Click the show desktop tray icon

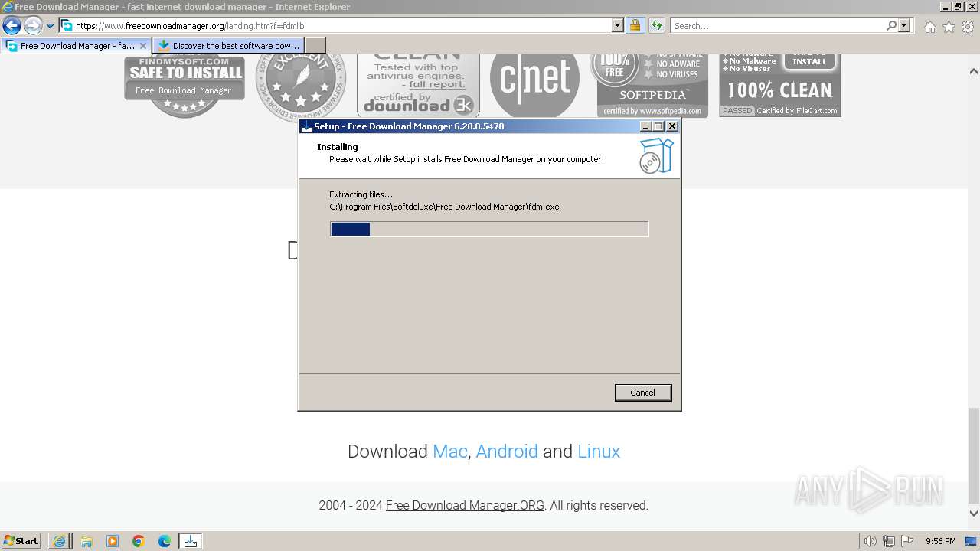click(x=972, y=541)
